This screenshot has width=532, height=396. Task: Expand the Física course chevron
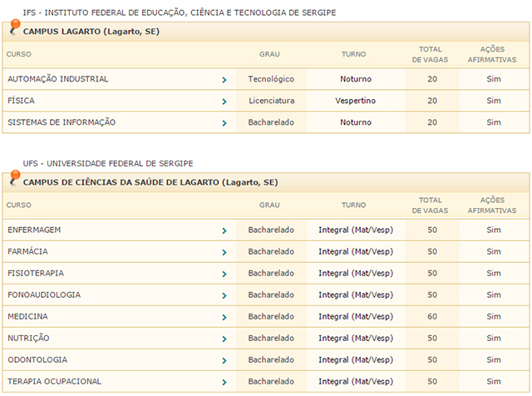pyautogui.click(x=224, y=101)
